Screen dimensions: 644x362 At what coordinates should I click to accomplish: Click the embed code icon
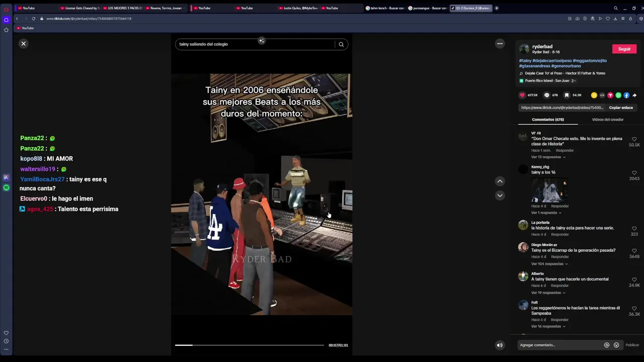[602, 95]
